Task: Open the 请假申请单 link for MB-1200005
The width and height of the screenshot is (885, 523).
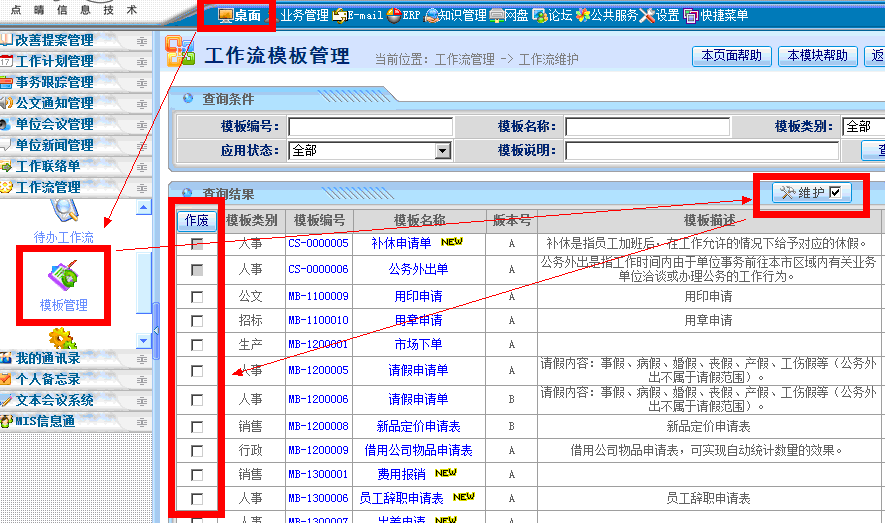Action: tap(418, 370)
